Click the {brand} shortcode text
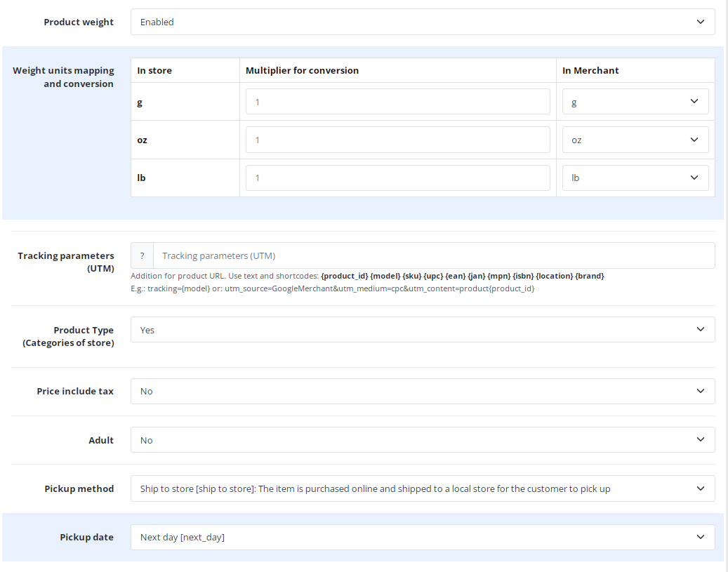The height and width of the screenshot is (572, 728). pos(590,276)
